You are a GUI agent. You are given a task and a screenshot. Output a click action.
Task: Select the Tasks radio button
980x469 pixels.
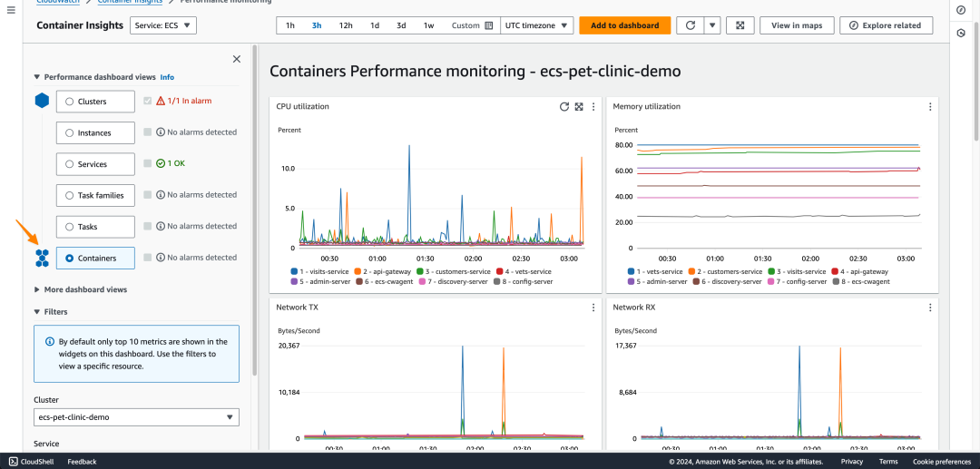coord(69,226)
